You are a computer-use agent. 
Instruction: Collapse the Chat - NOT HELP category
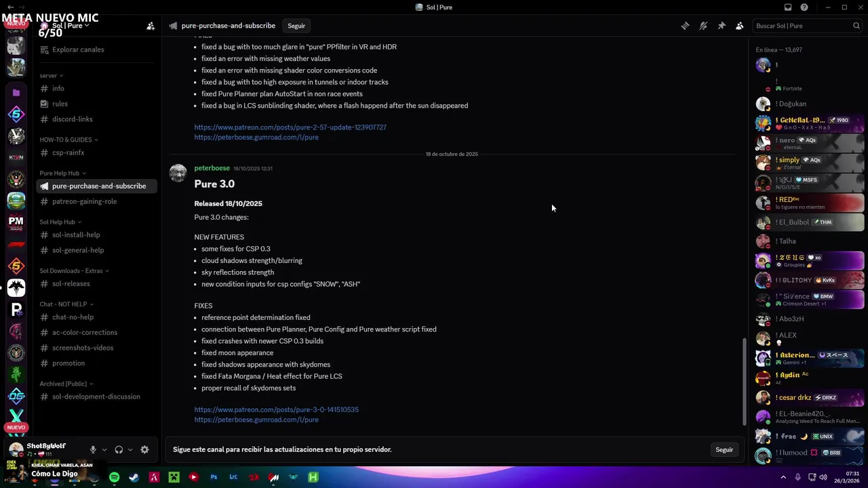pos(66,304)
